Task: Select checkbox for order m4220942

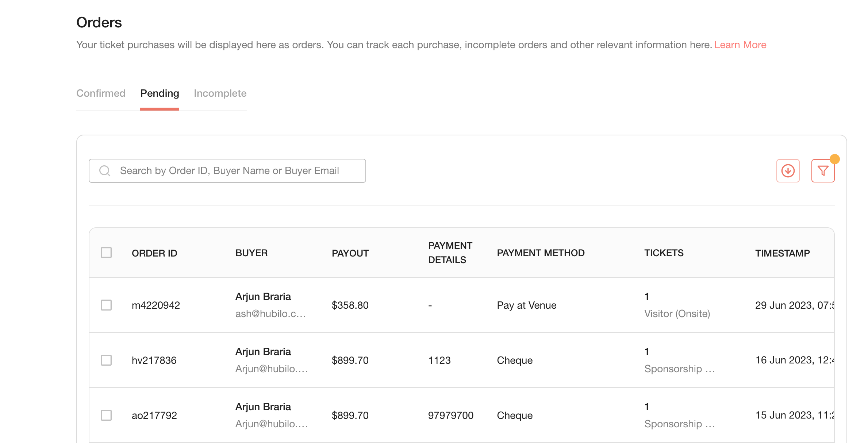Action: click(x=106, y=305)
